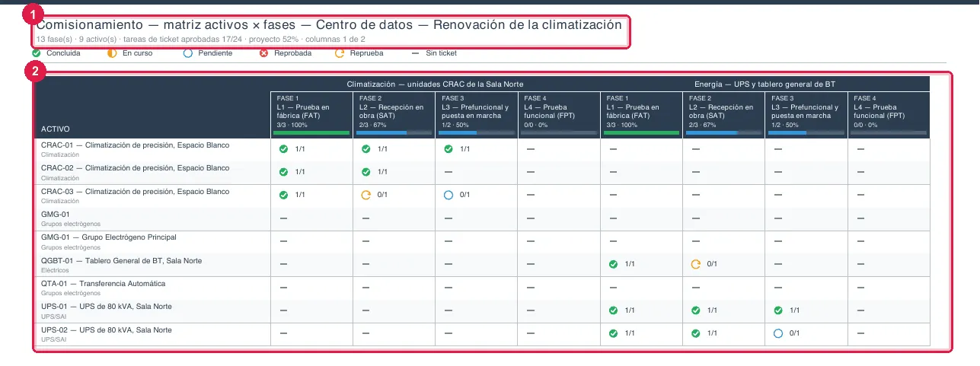This screenshot has width=980, height=366.
Task: Click the orange Reprueba arrow legend icon
Action: [340, 53]
